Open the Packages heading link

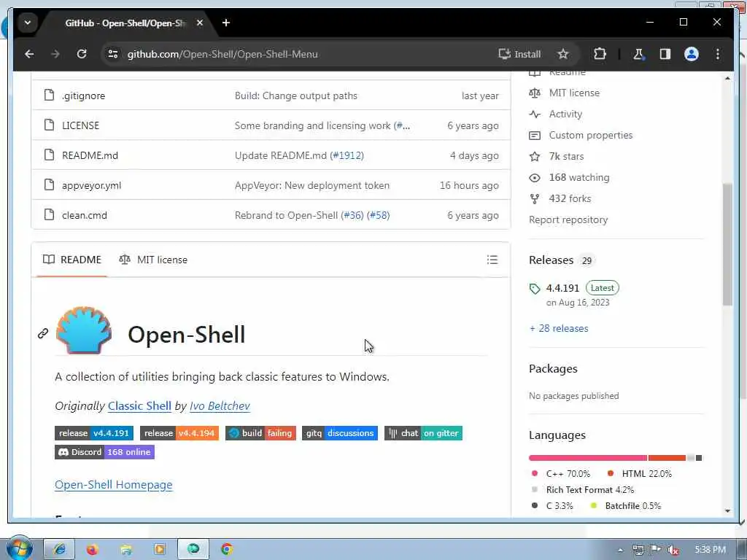click(553, 368)
